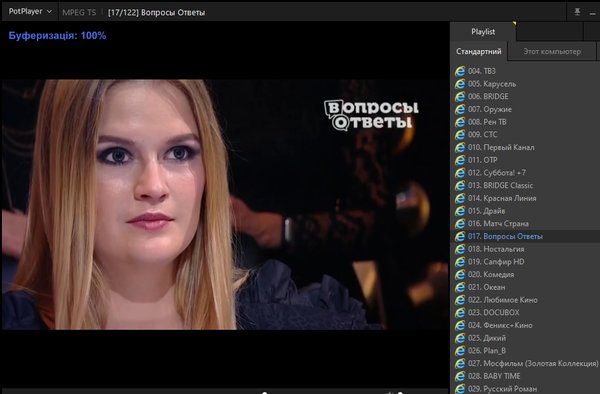
Task: Click the icon beside 006. BRIDGE
Action: point(460,96)
